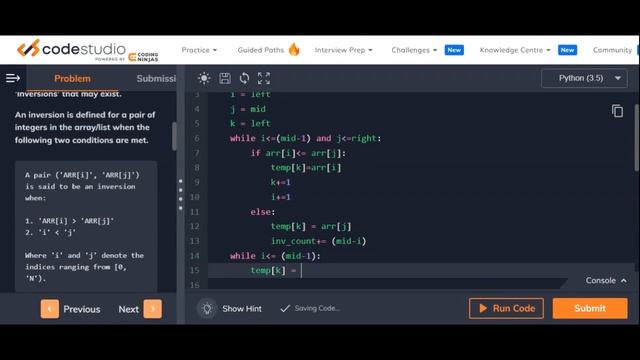Click condition text "1. 'ARR[i] > 'ARR[j]'"
The image size is (640, 360).
coord(69,221)
